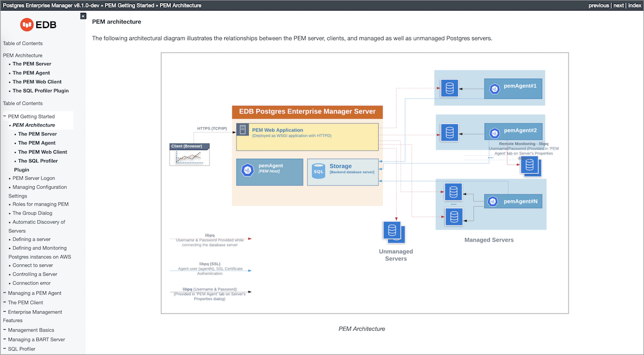644x355 pixels.
Task: Open Roles for managing PEM topic
Action: 40,204
